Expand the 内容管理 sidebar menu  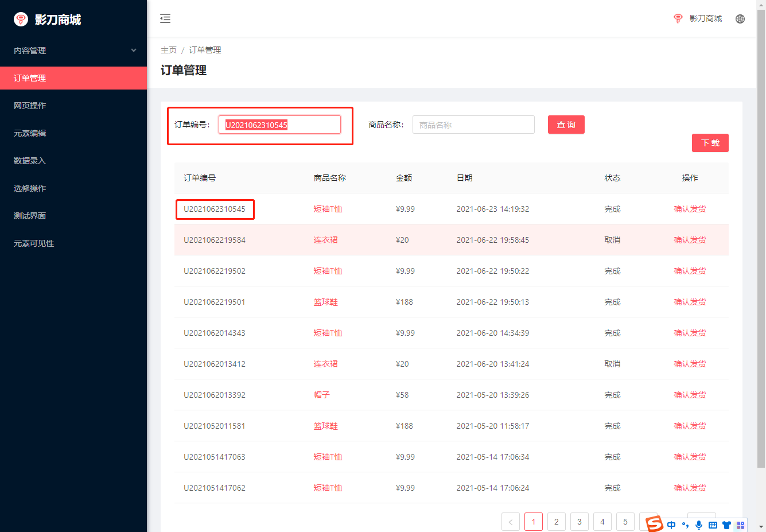click(73, 51)
